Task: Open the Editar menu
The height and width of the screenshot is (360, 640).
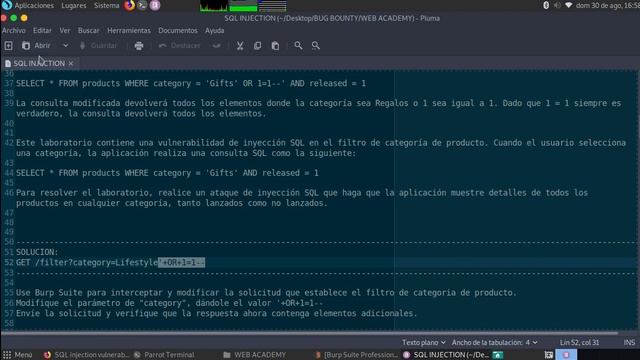Action: (x=42, y=31)
